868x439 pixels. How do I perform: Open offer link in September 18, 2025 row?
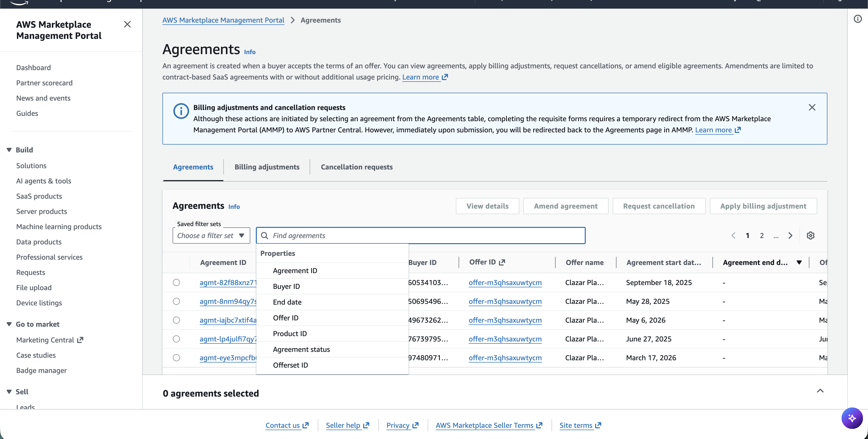pos(505,283)
